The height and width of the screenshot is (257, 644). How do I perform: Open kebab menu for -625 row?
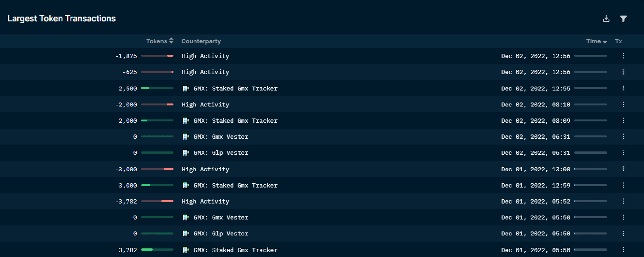coord(623,72)
